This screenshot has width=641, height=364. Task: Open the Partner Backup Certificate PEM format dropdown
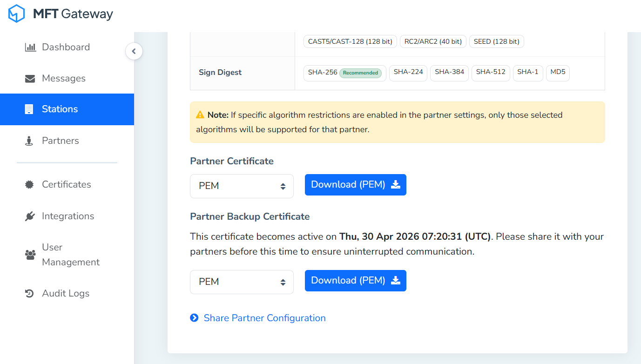pyautogui.click(x=242, y=282)
